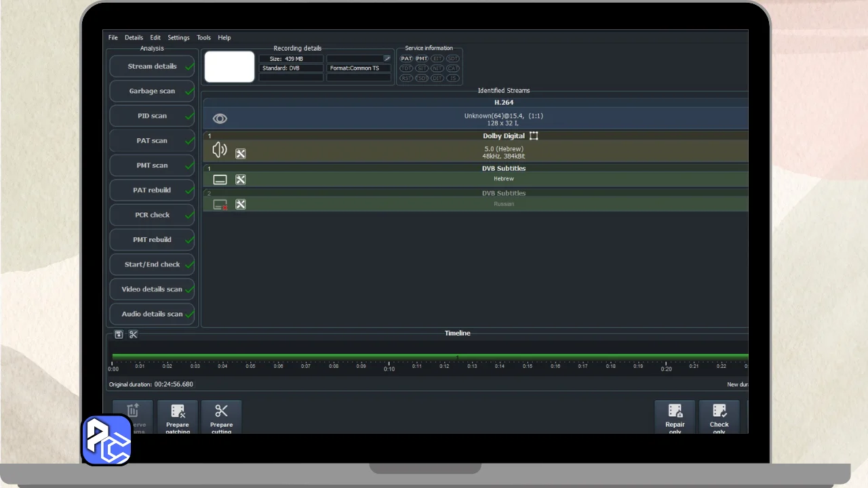This screenshot has height=488, width=868.
Task: Click the Original duration 00:24:56.680 value
Action: pos(174,384)
